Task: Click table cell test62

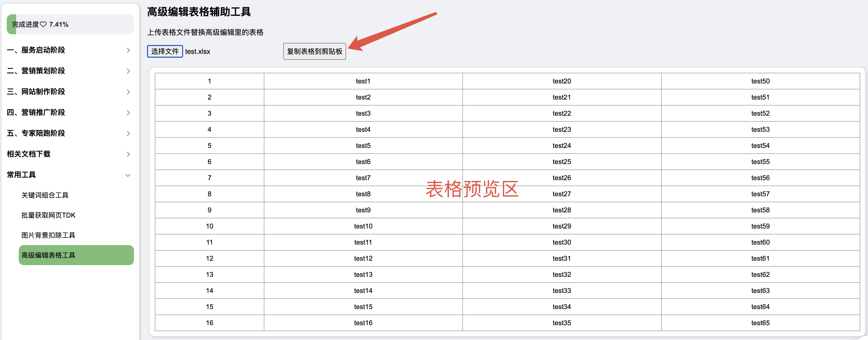Action: [x=761, y=275]
